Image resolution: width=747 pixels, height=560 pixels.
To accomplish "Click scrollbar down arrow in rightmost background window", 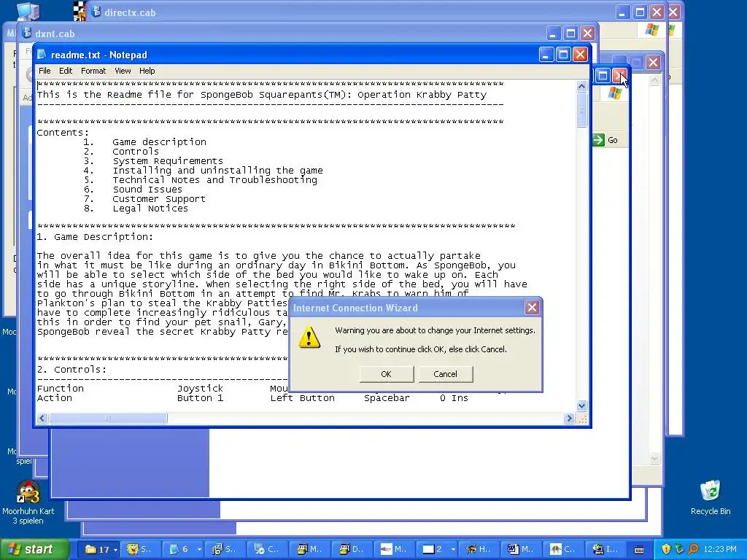I will (654, 458).
